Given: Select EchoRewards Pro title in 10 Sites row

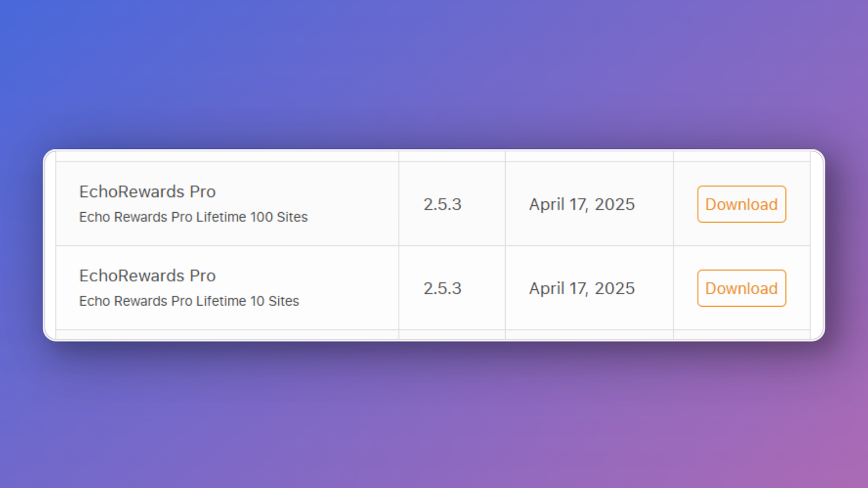Looking at the screenshot, I should click(148, 276).
